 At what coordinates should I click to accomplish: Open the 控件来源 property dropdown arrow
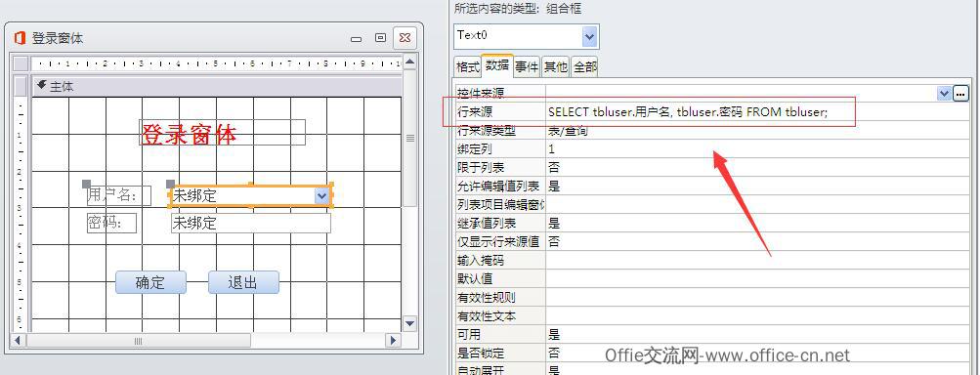click(x=944, y=94)
